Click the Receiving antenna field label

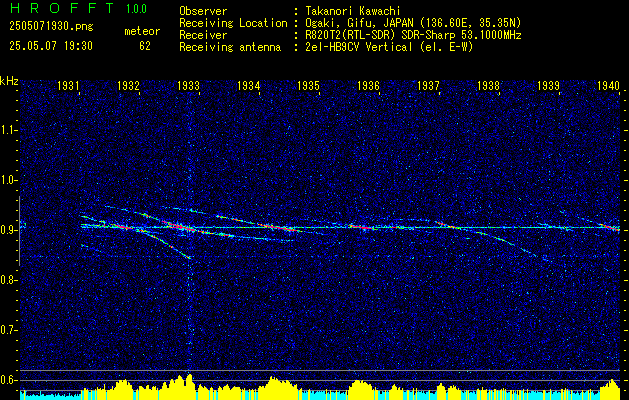point(230,47)
